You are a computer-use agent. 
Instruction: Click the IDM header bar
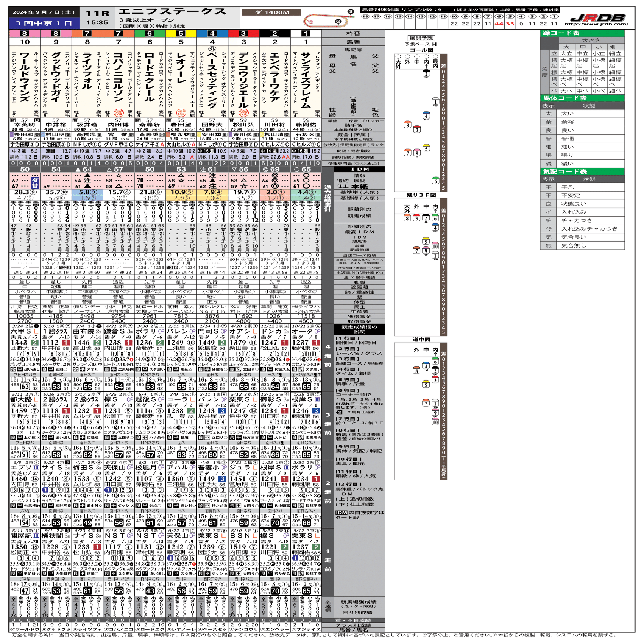359,169
